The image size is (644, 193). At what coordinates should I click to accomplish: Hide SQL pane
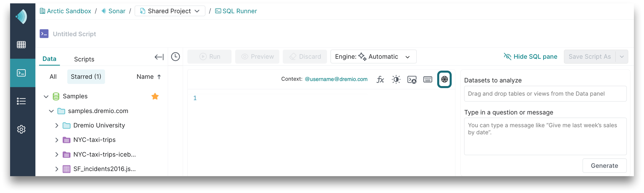[530, 56]
